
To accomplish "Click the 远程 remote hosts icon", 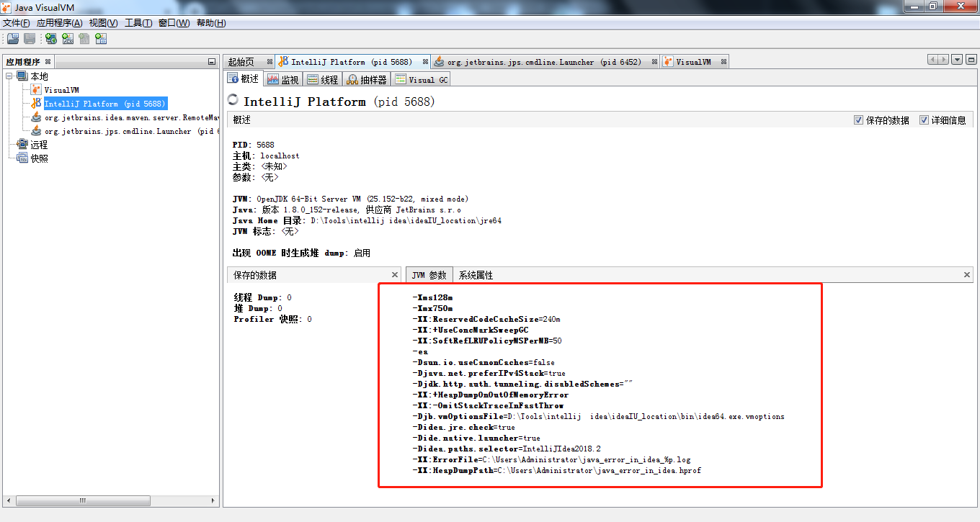I will (x=22, y=145).
